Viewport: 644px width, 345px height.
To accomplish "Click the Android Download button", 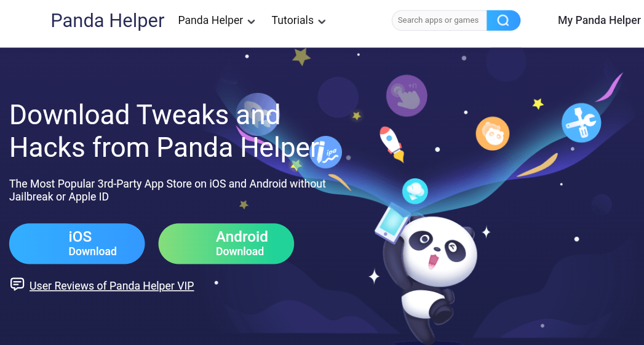I will [x=226, y=244].
